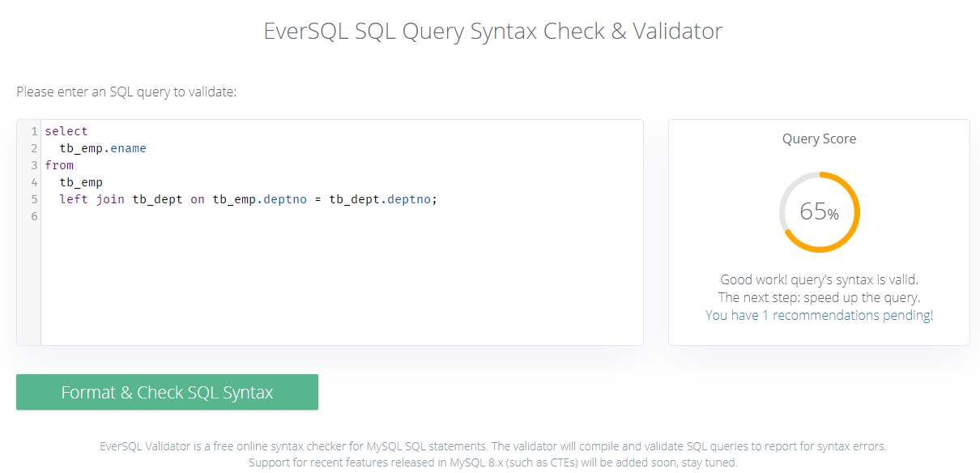Click the 'Please enter an SQL query to validate:' label

click(126, 92)
